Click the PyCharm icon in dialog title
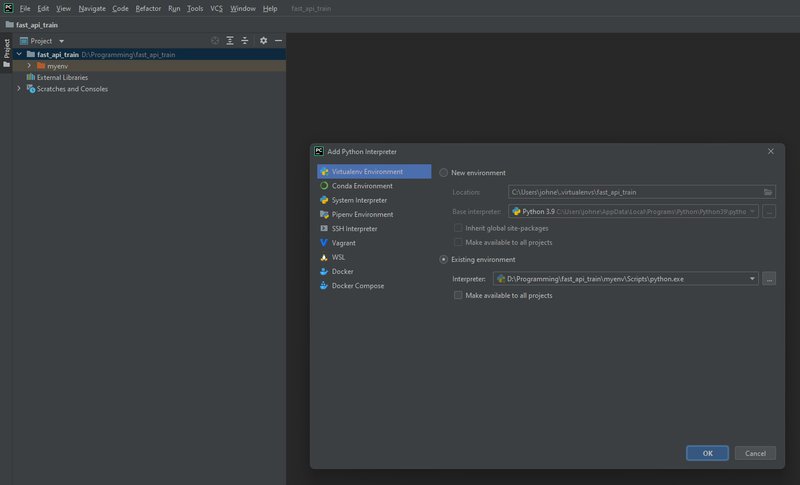Screen dimensions: 800x485 [319, 151]
